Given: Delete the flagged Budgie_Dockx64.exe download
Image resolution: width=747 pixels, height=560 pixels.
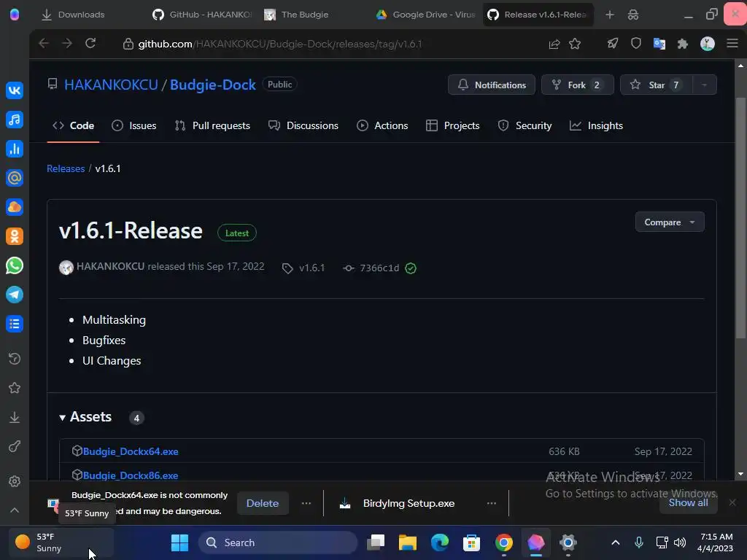Looking at the screenshot, I should (263, 503).
